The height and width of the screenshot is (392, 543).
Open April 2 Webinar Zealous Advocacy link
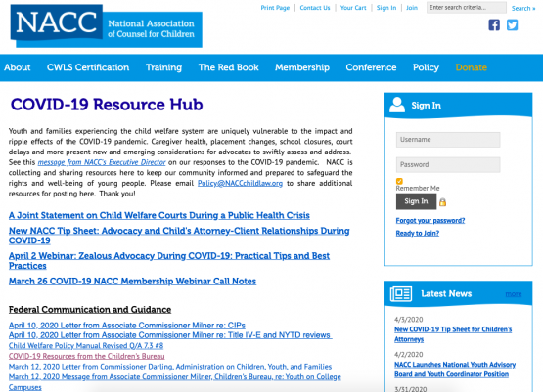[x=169, y=261]
